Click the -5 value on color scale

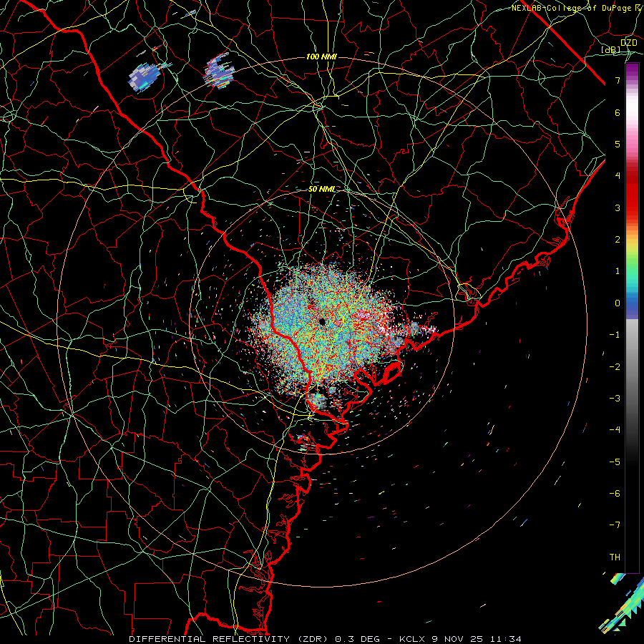(x=615, y=462)
